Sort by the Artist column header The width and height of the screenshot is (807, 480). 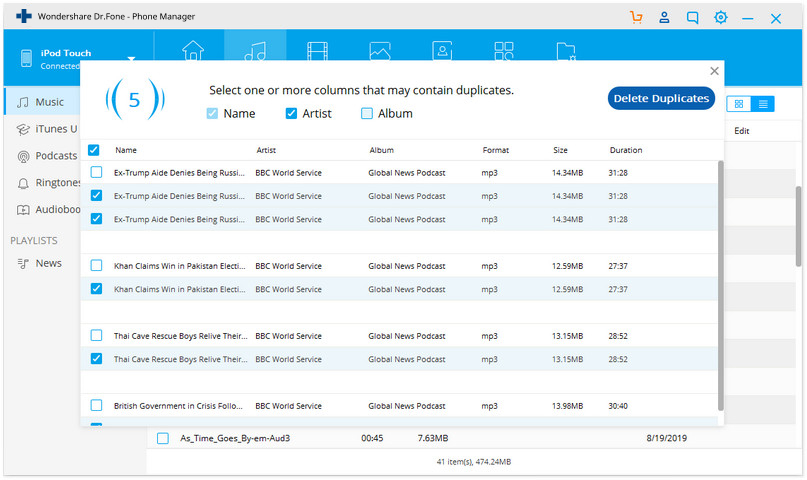click(x=266, y=150)
